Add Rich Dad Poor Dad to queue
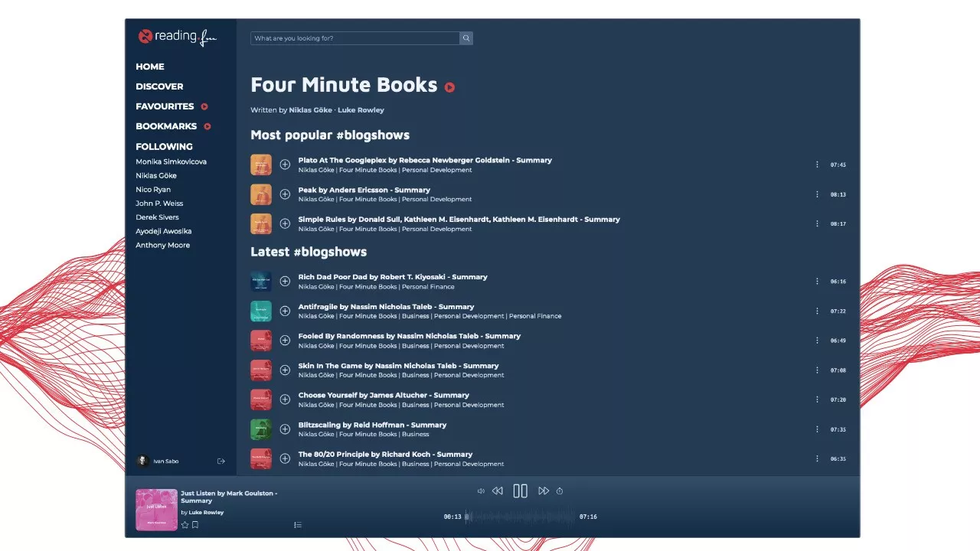980x551 pixels. [285, 282]
